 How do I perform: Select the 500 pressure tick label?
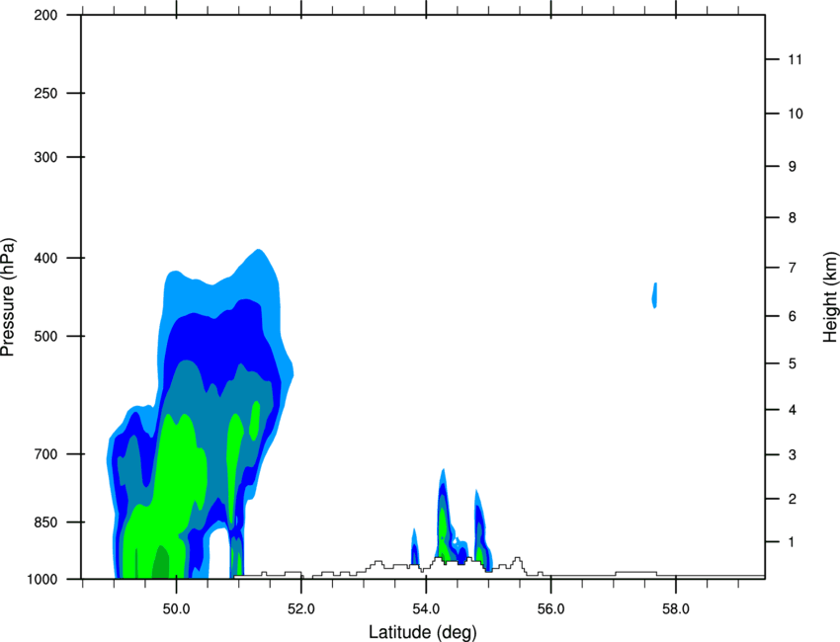(45, 336)
